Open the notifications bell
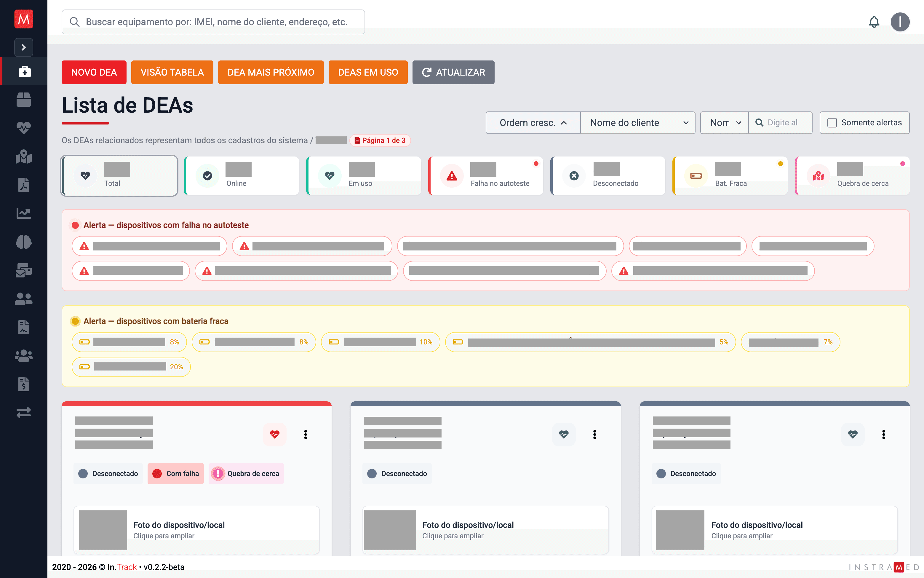This screenshot has height=578, width=924. coord(874,22)
